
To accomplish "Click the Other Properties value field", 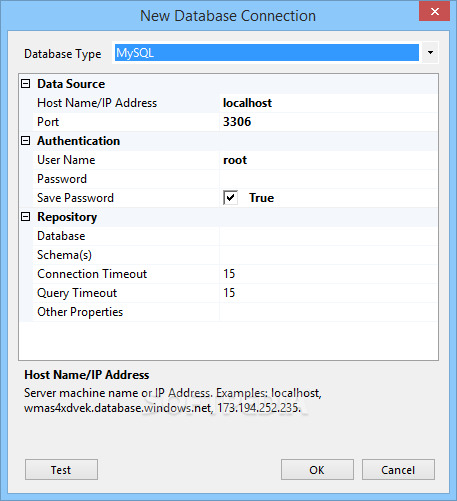I will (328, 312).
